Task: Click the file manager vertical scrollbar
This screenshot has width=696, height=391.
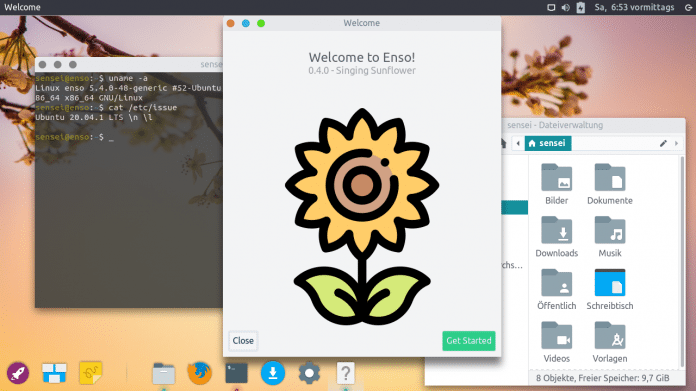Action: 682,262
